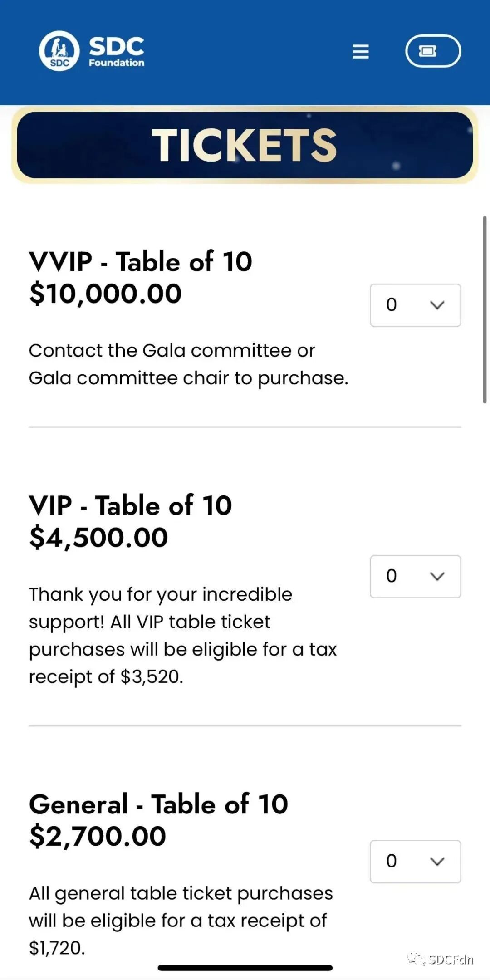Image resolution: width=490 pixels, height=980 pixels.
Task: Click the $10,000.00 VVIP price
Action: click(x=105, y=294)
